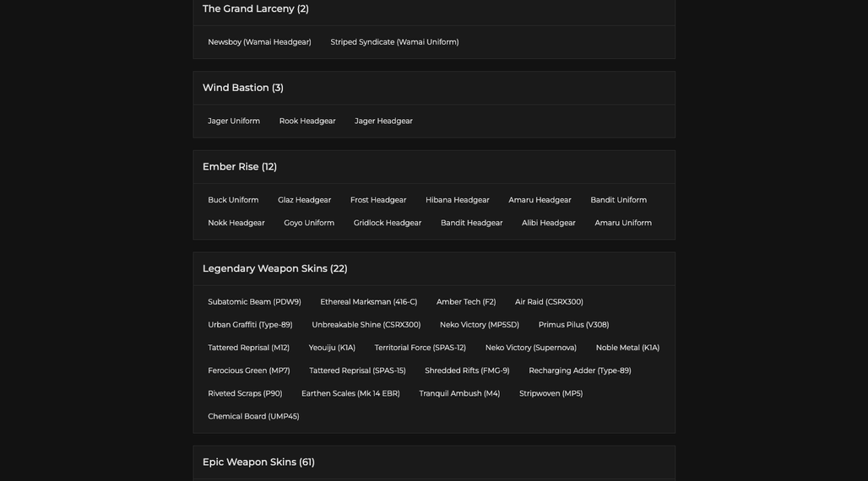
Task: Collapse the Ember Rise (12) section
Action: (434, 167)
